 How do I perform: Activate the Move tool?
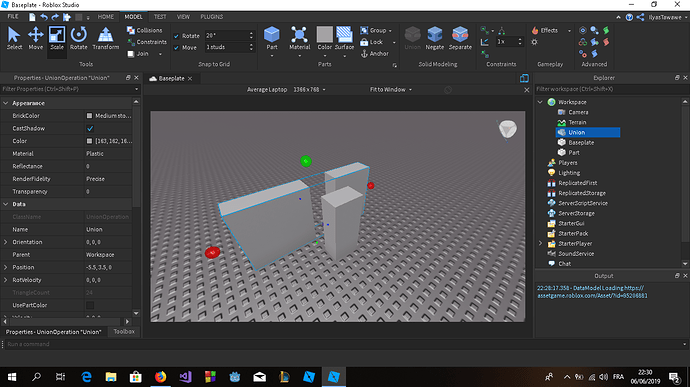click(36, 38)
